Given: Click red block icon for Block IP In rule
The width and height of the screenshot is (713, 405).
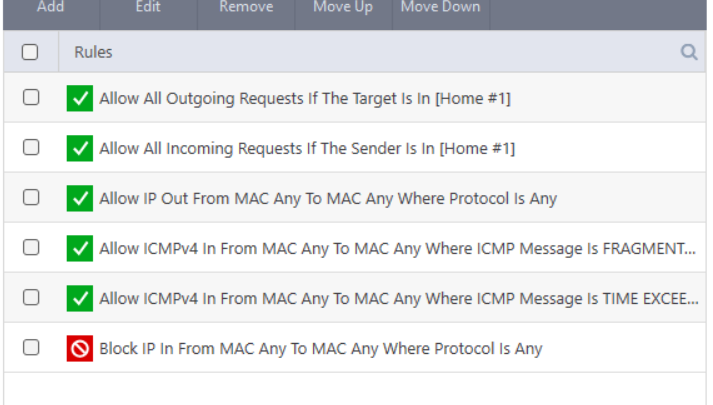Looking at the screenshot, I should 80,348.
